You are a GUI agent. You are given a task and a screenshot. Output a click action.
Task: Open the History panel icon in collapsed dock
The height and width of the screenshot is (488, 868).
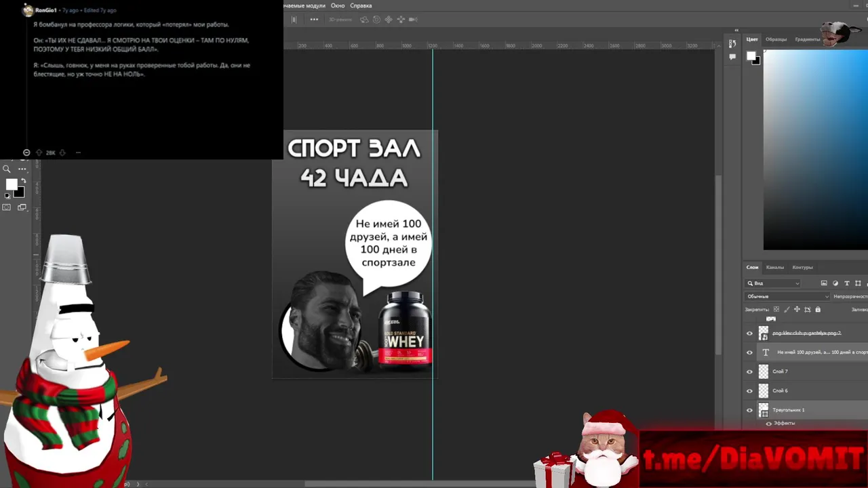click(732, 43)
